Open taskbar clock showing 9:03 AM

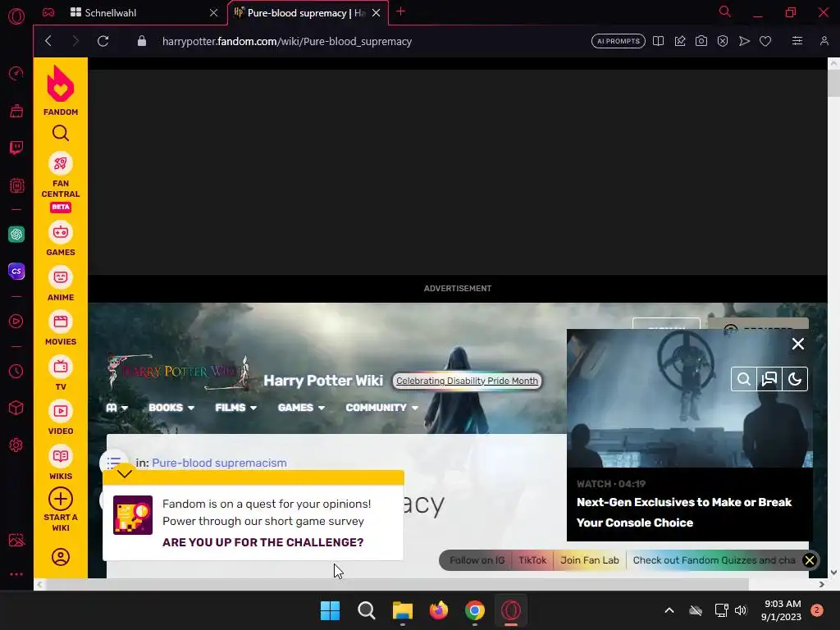pos(782,610)
